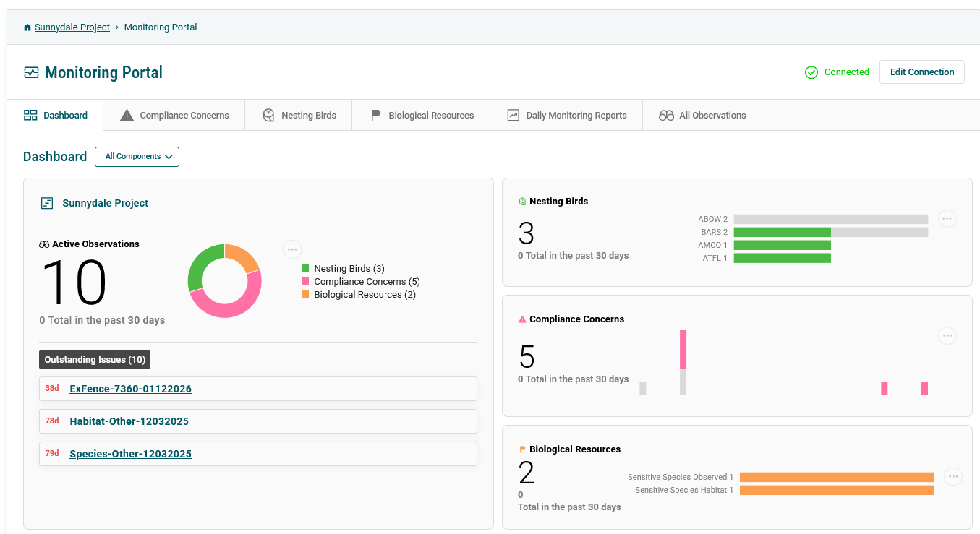The height and width of the screenshot is (534, 980).
Task: Open the ExFence-7360-01122026 issue link
Action: pyautogui.click(x=130, y=389)
